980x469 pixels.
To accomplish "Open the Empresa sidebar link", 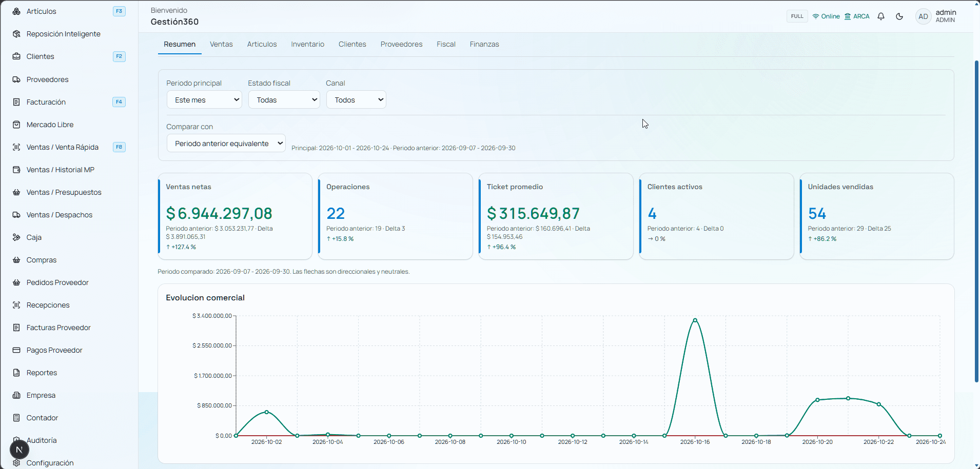I will [x=41, y=395].
